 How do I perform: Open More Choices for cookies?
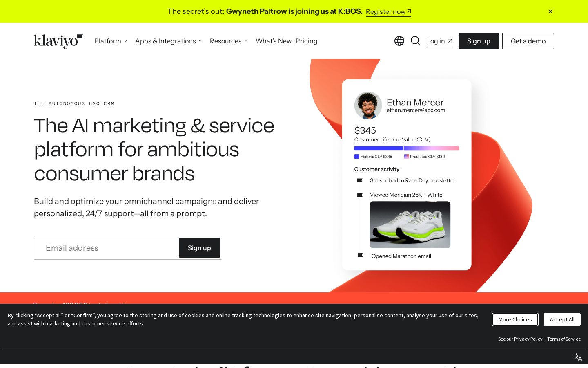point(515,319)
